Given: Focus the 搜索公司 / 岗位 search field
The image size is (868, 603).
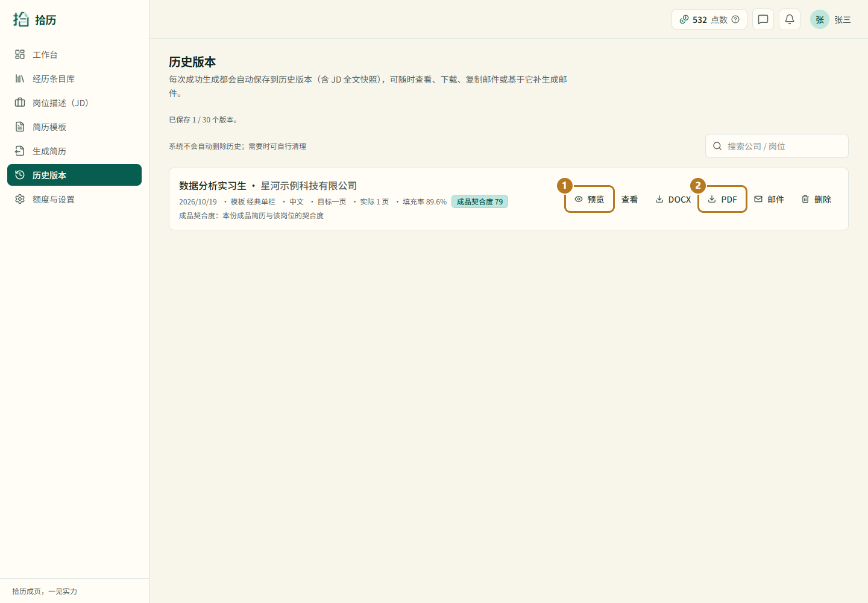Looking at the screenshot, I should pyautogui.click(x=777, y=146).
